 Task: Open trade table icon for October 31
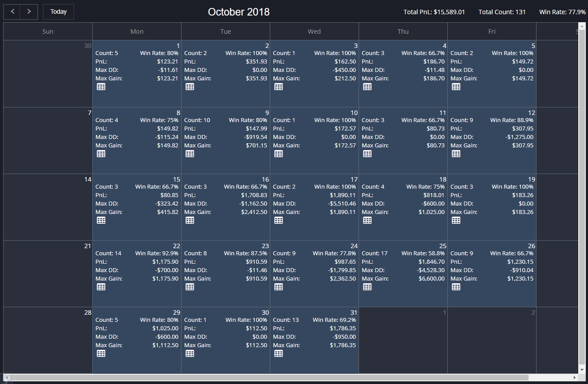279,353
